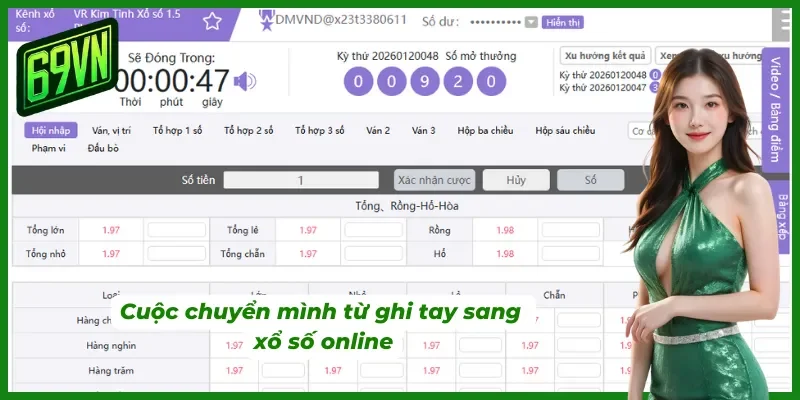Switch to the Ván 2 tab
800x400 pixels.
point(378,131)
